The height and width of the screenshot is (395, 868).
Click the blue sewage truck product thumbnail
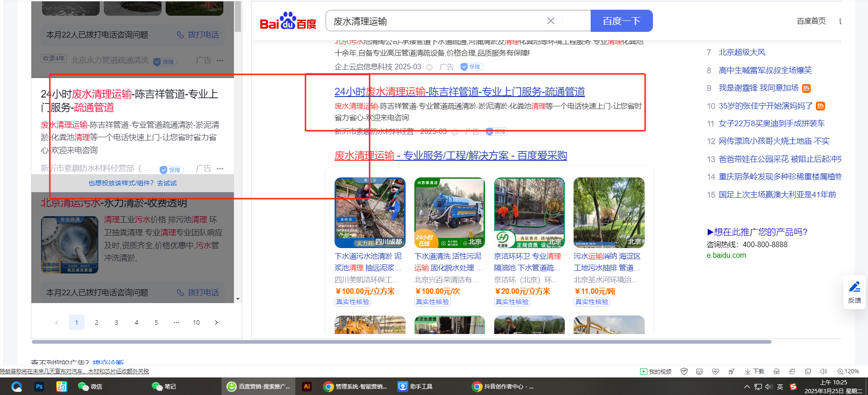[x=449, y=213]
